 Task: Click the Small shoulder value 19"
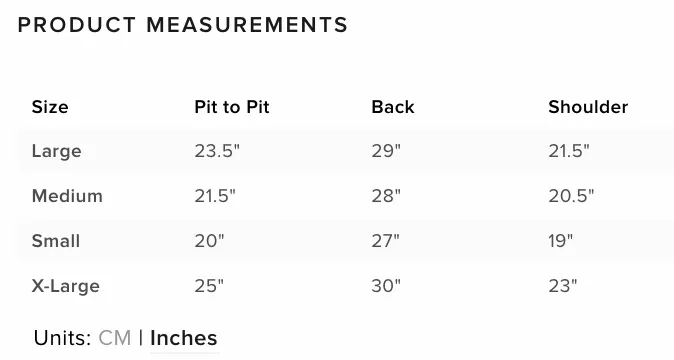click(x=561, y=241)
